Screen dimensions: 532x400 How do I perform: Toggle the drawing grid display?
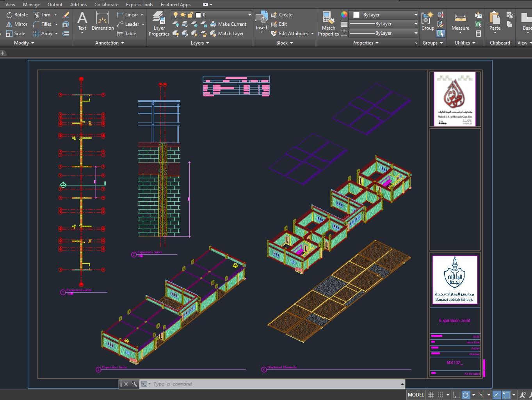coord(431,395)
